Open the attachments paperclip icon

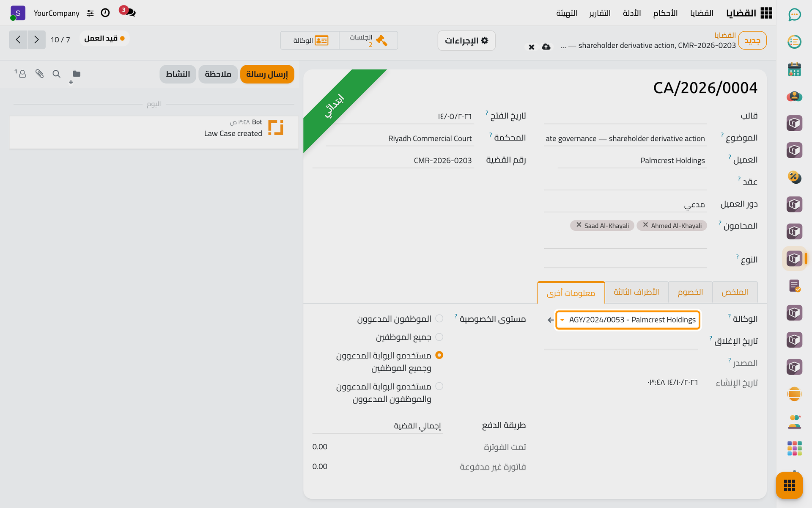[x=39, y=74]
